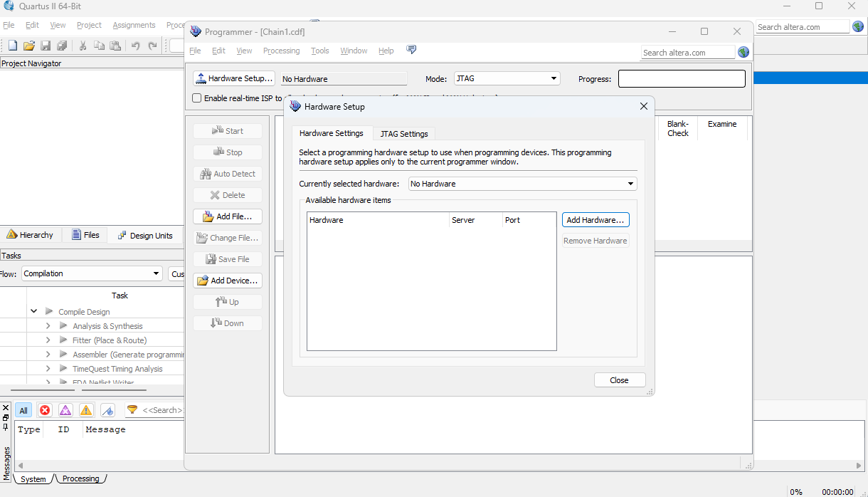Expand Fitter (Place & Route) task
Image resolution: width=868 pixels, height=497 pixels.
point(48,340)
